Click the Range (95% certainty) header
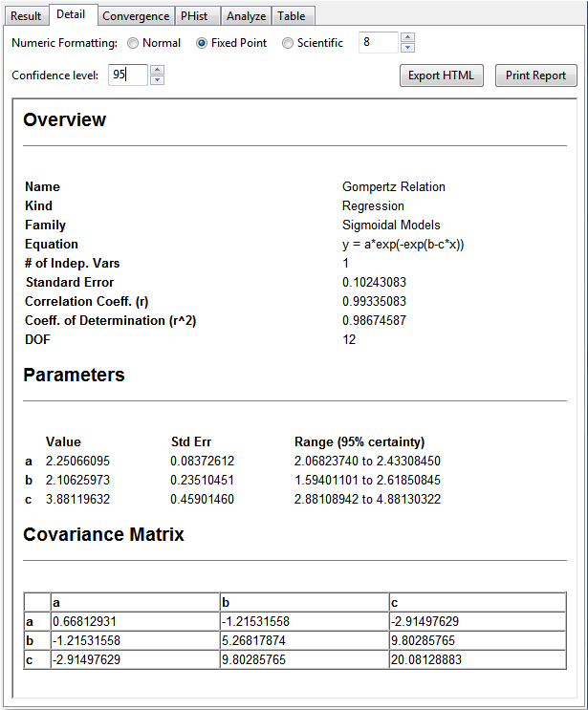 359,441
